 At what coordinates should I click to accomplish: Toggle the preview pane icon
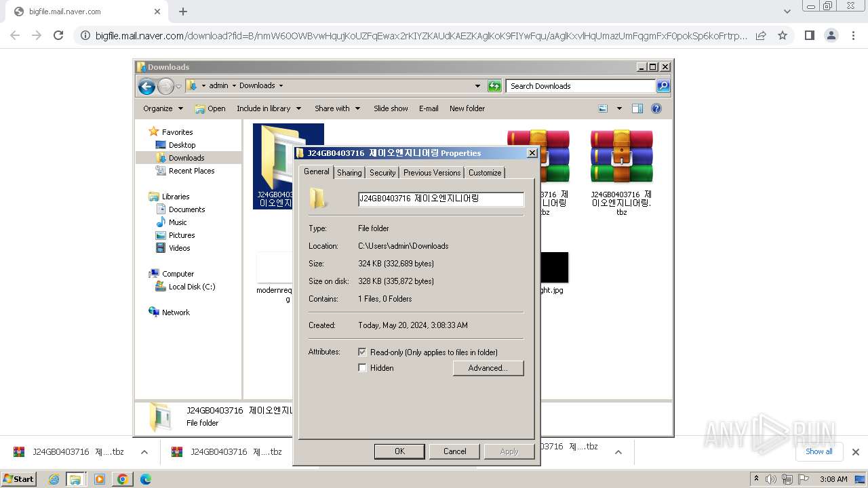pos(637,108)
